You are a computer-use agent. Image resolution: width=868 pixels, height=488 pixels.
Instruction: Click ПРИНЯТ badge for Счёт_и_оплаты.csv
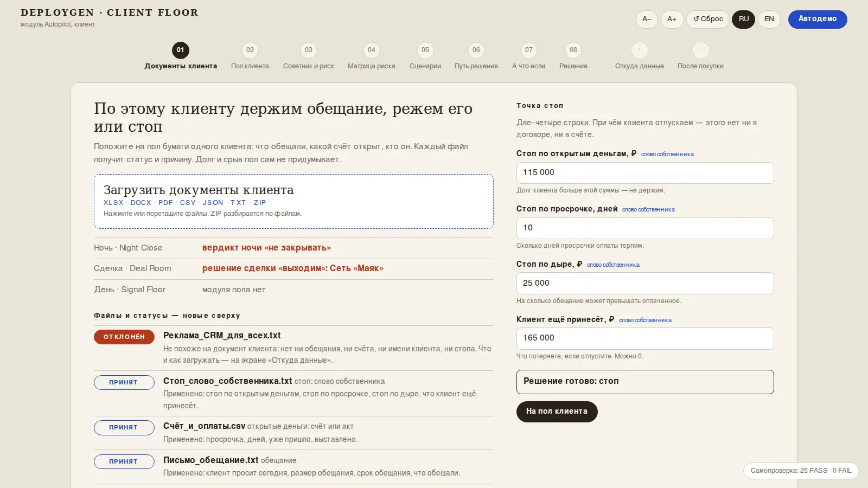[124, 427]
